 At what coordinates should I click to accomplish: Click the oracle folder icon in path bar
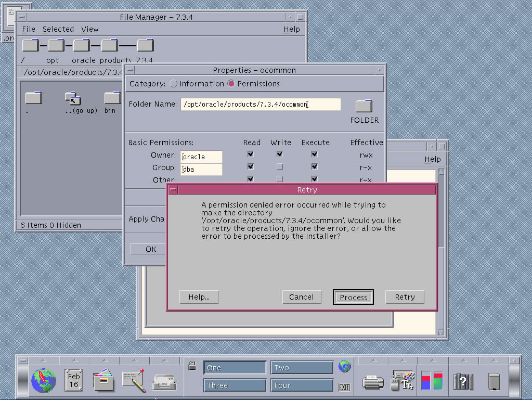[x=82, y=45]
